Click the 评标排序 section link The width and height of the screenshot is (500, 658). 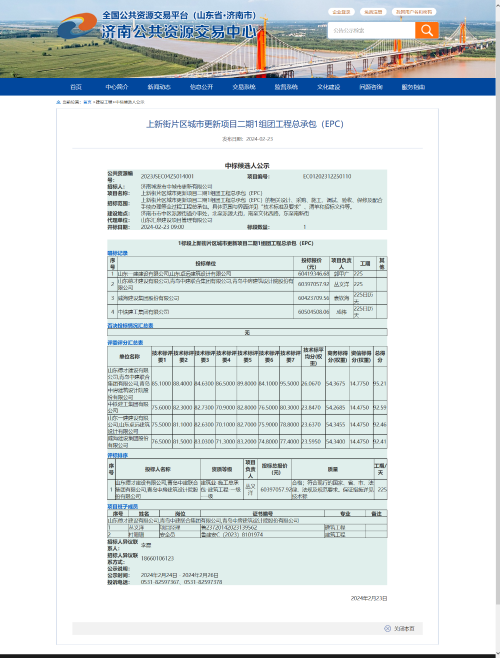click(117, 455)
